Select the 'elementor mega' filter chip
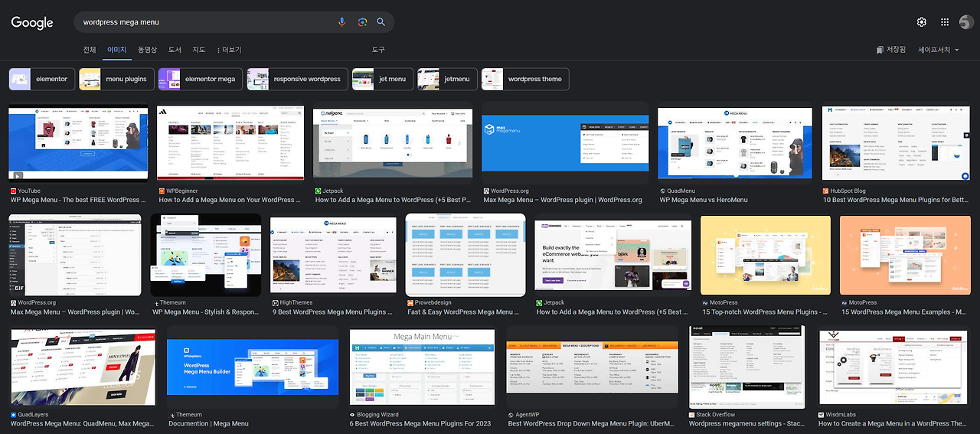Screen dimensions: 980x434 [x=201, y=79]
